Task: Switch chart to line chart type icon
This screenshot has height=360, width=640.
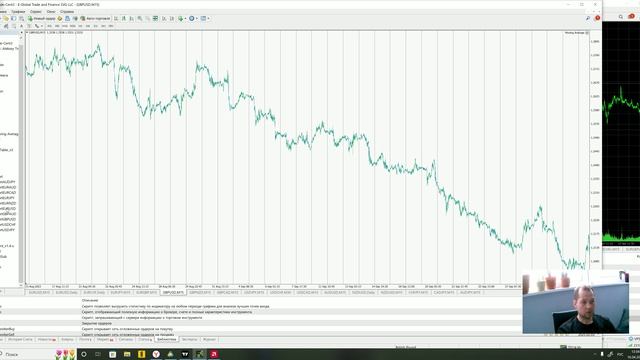Action: click(131, 18)
